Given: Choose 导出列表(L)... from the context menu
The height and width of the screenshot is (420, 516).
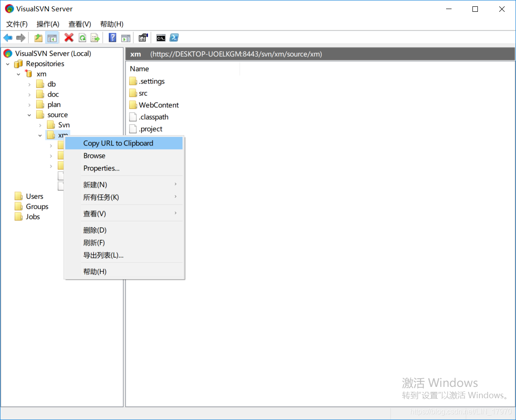Looking at the screenshot, I should point(124,255).
